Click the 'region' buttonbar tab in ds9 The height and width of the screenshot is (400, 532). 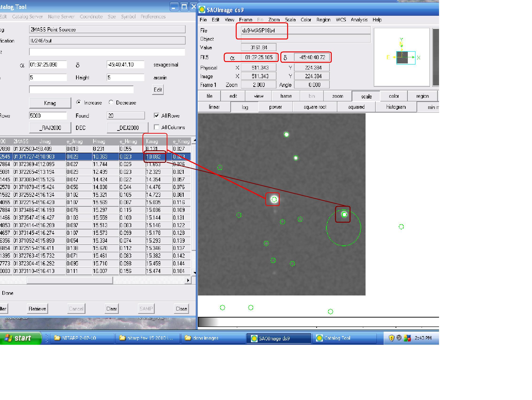coord(422,96)
